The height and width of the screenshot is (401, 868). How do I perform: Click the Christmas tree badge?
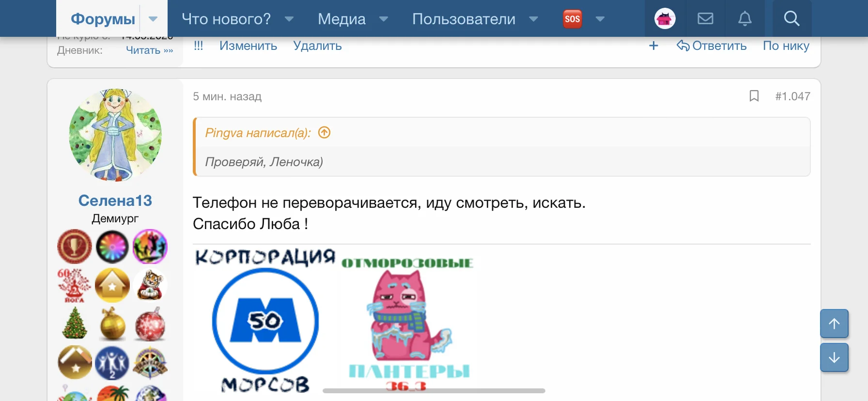[x=75, y=323]
